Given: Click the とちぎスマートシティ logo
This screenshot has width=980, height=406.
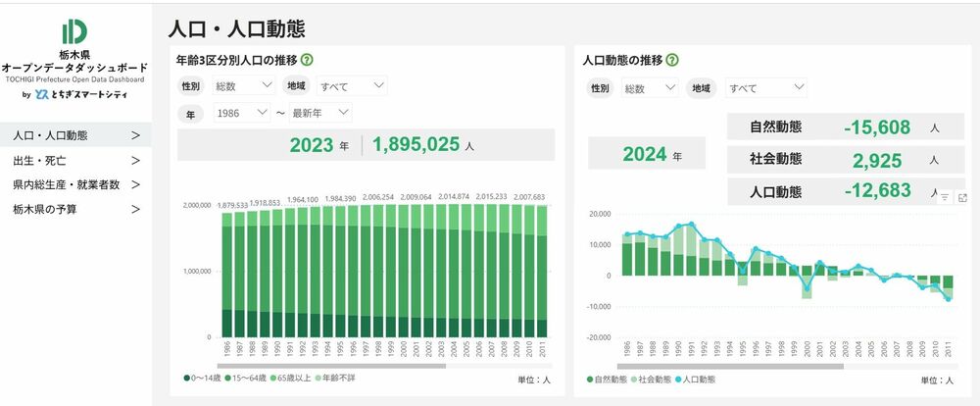Looking at the screenshot, I should [x=74, y=94].
